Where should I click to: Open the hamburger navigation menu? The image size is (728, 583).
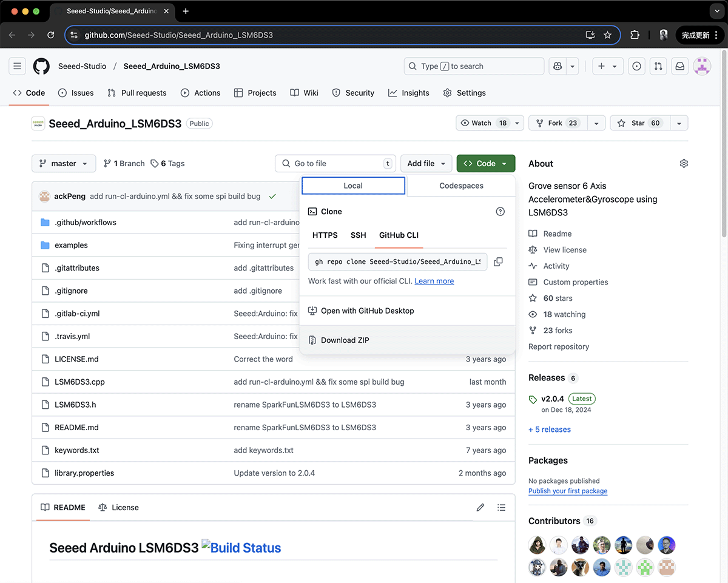(x=18, y=66)
